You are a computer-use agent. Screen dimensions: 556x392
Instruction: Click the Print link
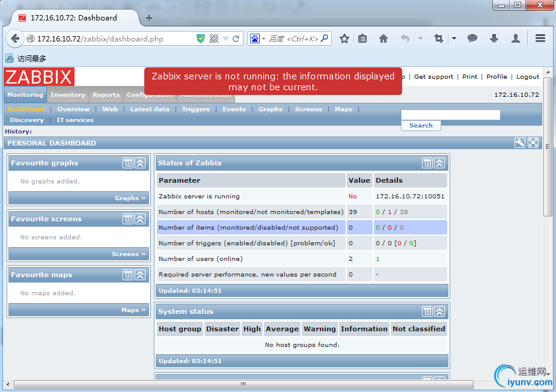[470, 76]
